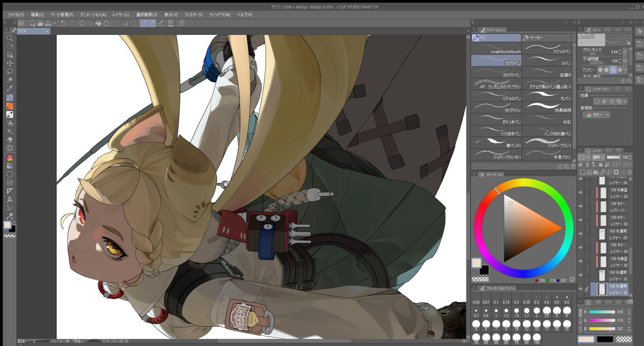644x346 pixels.
Task: Open the save icon dropdown arrow
Action: point(55,23)
